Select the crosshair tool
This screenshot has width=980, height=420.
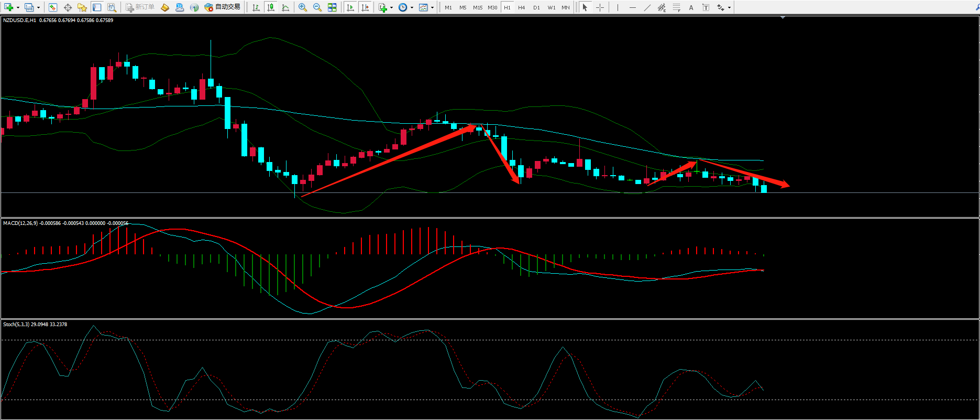600,7
